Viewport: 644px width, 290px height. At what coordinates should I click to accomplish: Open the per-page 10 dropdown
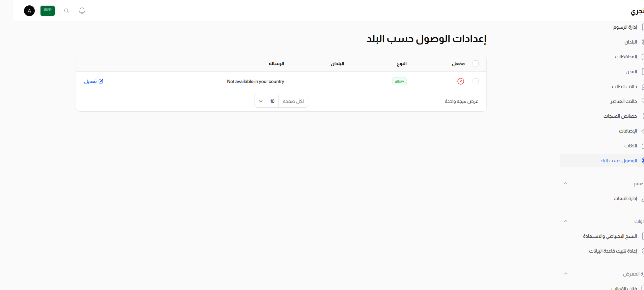[x=267, y=101]
